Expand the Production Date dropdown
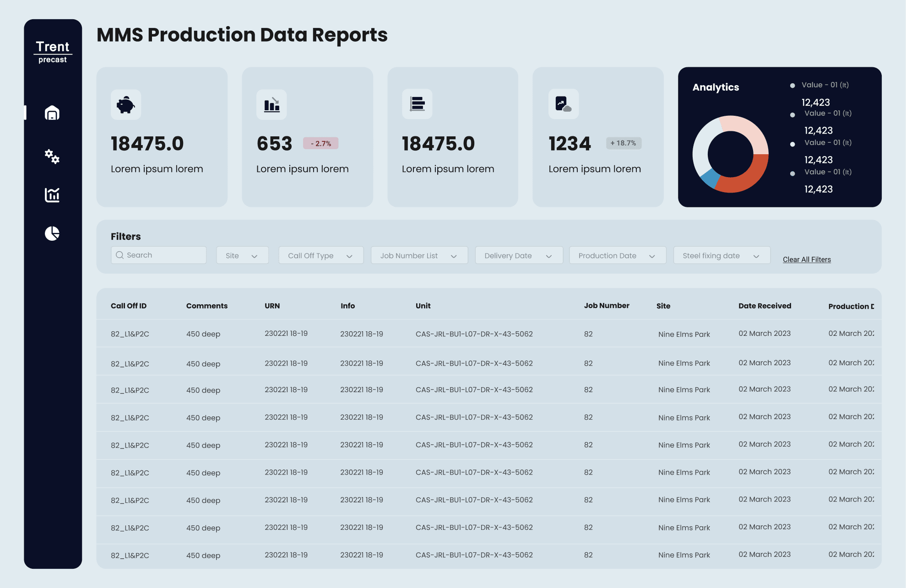The width and height of the screenshot is (906, 588). click(x=617, y=255)
